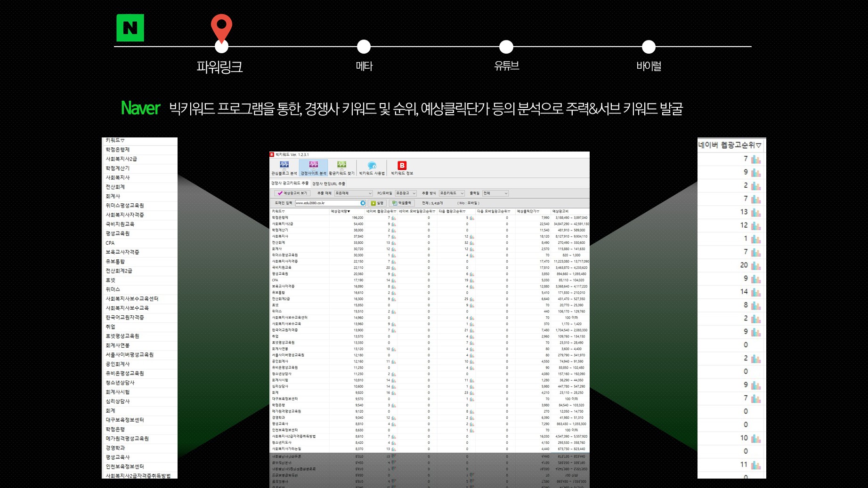The height and width of the screenshot is (488, 868).
Task: Expand 추출 매체 dropdown showing 모든매체
Action: (353, 193)
